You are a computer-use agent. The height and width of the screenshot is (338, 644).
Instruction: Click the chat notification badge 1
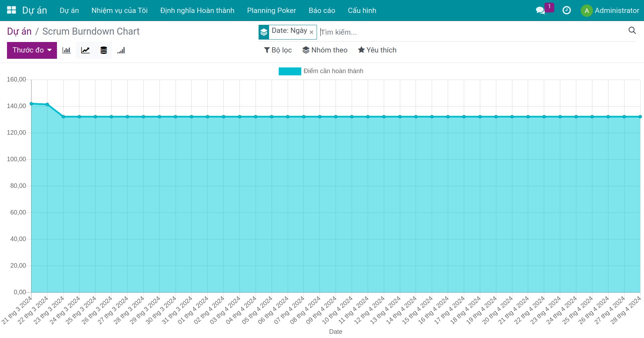click(x=549, y=7)
